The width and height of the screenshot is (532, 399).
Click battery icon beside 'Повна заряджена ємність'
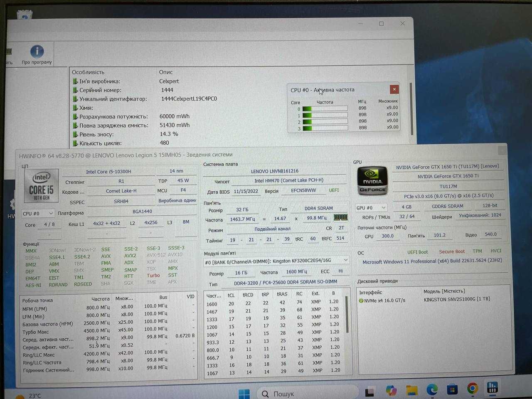click(x=75, y=126)
